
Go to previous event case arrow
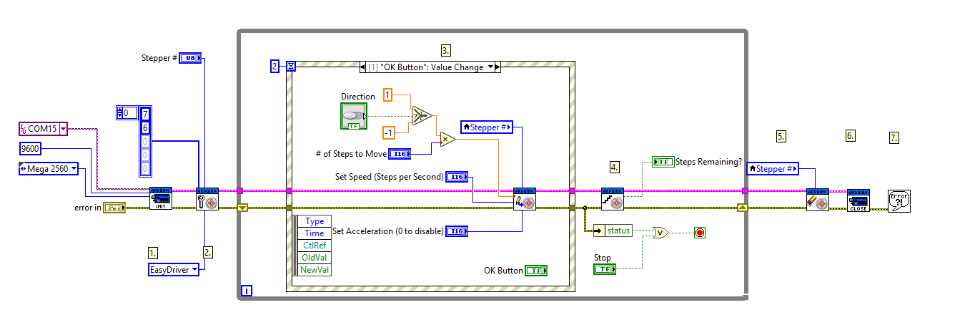362,67
